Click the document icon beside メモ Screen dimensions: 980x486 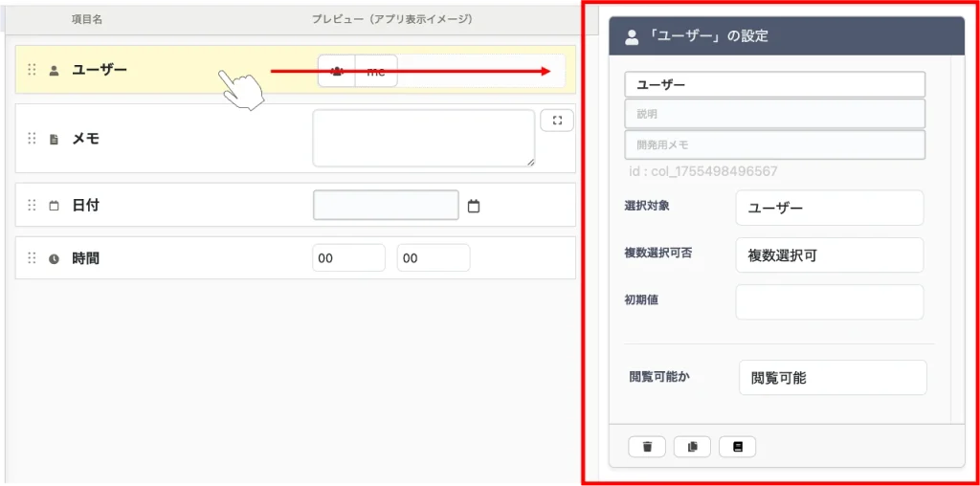(54, 140)
